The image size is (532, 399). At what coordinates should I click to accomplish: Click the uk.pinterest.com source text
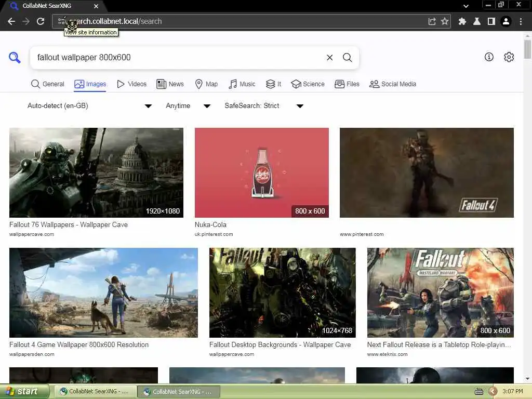[x=214, y=234]
